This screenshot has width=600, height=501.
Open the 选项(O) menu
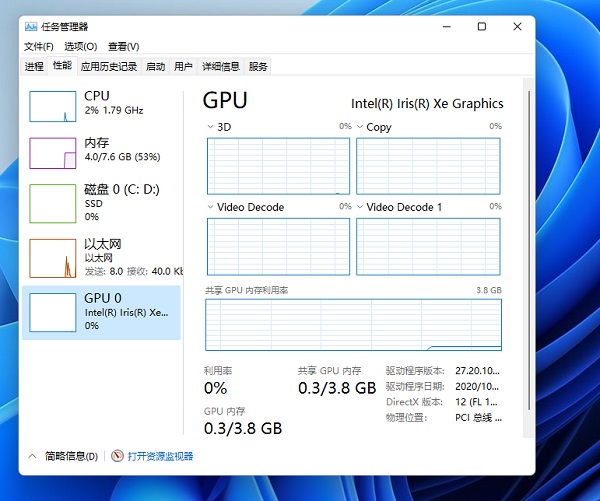coord(80,46)
